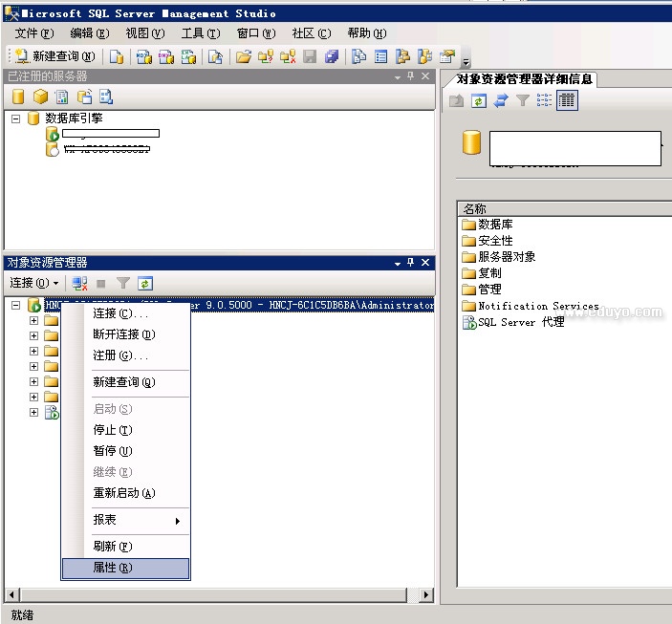
Task: Click right arrow of Object Explorer horizontal scrollbar
Action: tap(426, 595)
